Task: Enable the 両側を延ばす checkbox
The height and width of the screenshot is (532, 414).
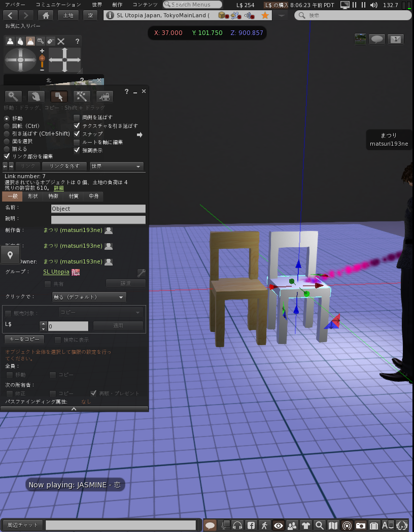Action: tap(77, 117)
